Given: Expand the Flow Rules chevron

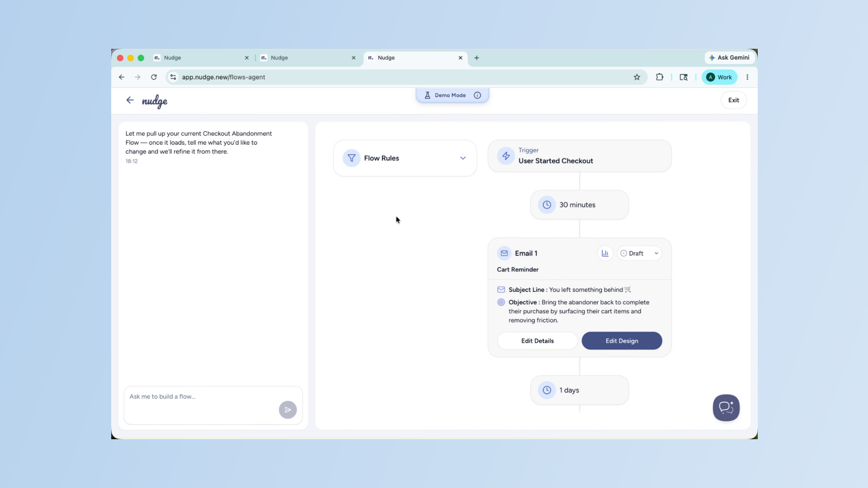Looking at the screenshot, I should click(463, 158).
